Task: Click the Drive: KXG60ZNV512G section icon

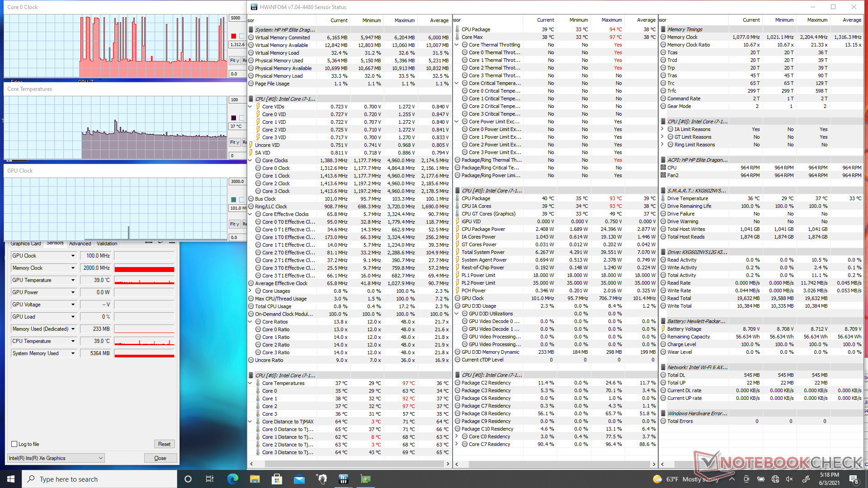Action: click(663, 252)
